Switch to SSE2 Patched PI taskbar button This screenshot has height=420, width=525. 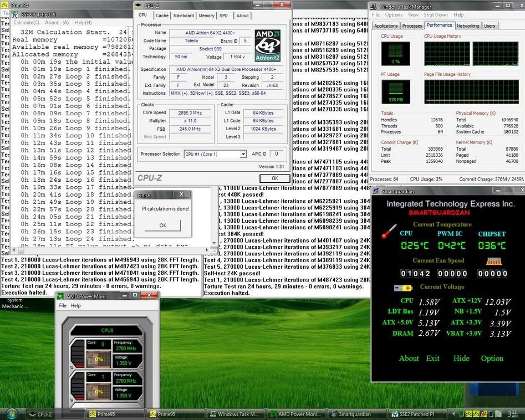pos(416,414)
